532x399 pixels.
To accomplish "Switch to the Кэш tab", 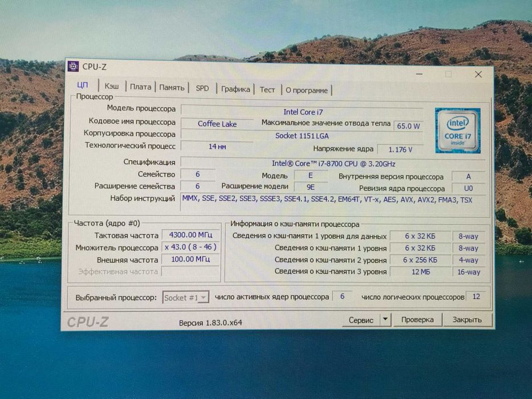I will tap(112, 86).
